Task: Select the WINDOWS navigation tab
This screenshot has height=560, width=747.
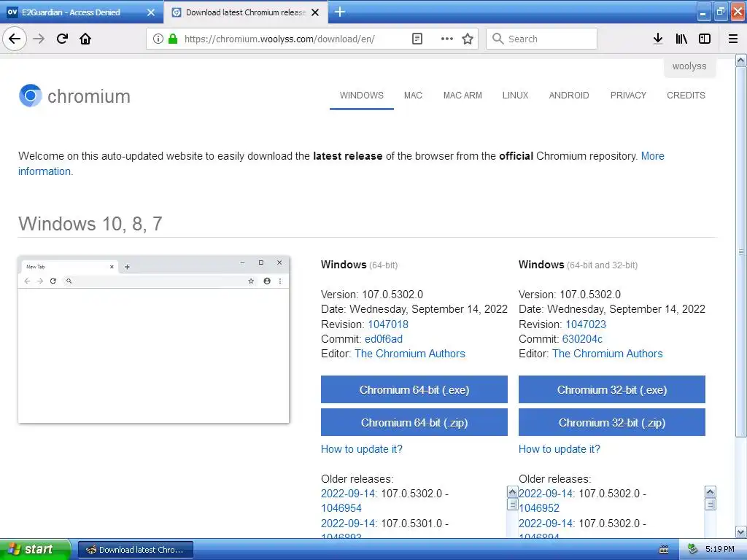Action: pos(362,96)
